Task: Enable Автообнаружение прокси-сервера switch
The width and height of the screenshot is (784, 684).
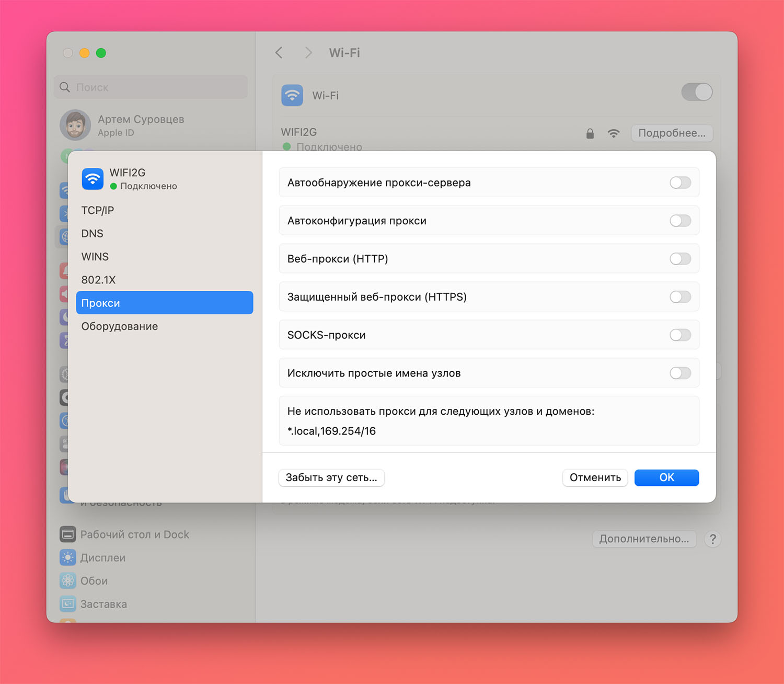Action: pyautogui.click(x=681, y=183)
